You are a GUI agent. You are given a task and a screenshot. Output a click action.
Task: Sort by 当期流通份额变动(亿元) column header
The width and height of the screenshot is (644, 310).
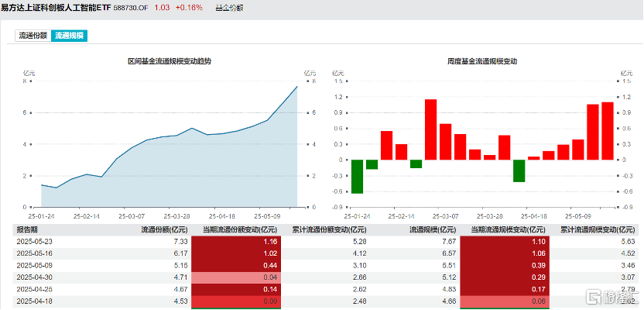coord(240,230)
